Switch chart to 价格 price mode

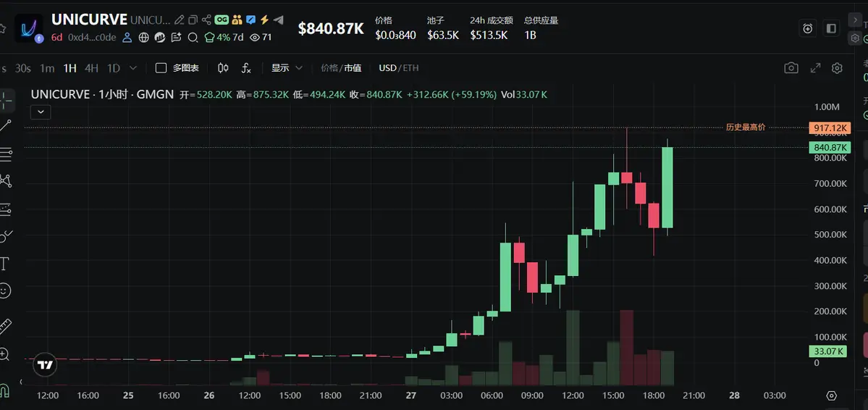(329, 68)
